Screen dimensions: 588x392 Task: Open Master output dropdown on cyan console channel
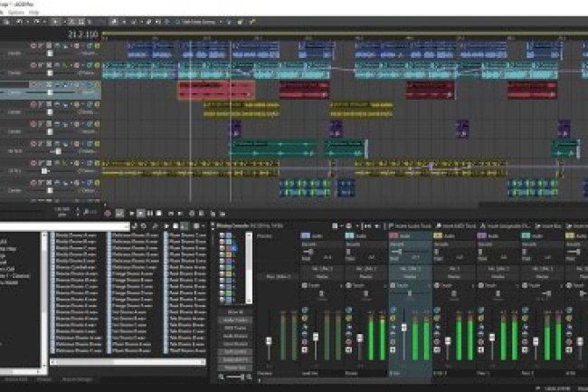point(366,276)
